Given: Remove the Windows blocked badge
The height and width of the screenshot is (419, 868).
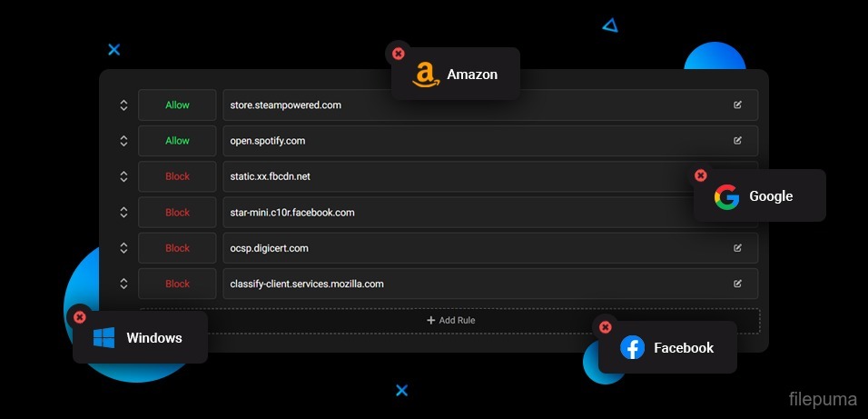Looking at the screenshot, I should pyautogui.click(x=79, y=316).
